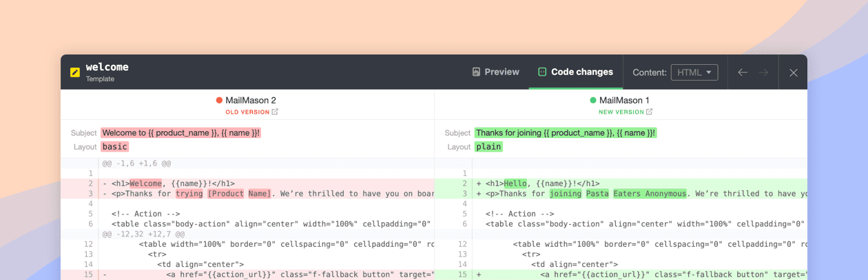Click the NEW VERSION link
868x280 pixels.
pos(621,112)
